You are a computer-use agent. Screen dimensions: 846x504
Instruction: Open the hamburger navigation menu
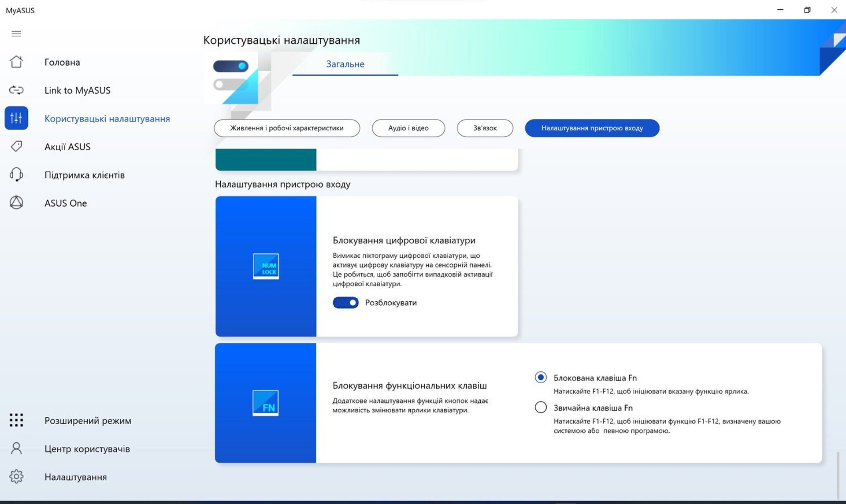pyautogui.click(x=16, y=34)
